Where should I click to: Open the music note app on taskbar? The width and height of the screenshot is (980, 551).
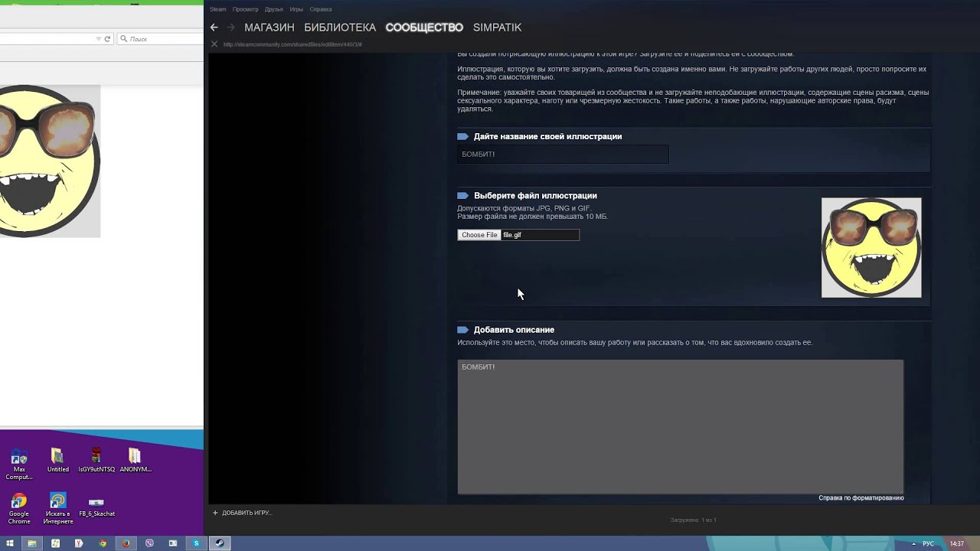[x=55, y=543]
